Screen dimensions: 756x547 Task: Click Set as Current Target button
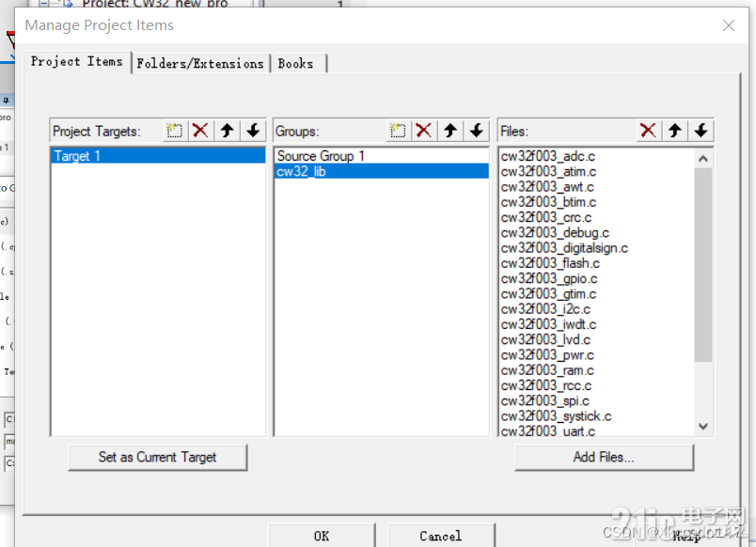(158, 458)
